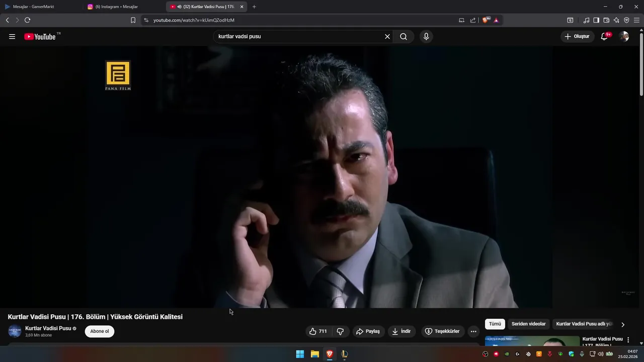
Task: Open the volume control in system tray
Action: pos(601,354)
